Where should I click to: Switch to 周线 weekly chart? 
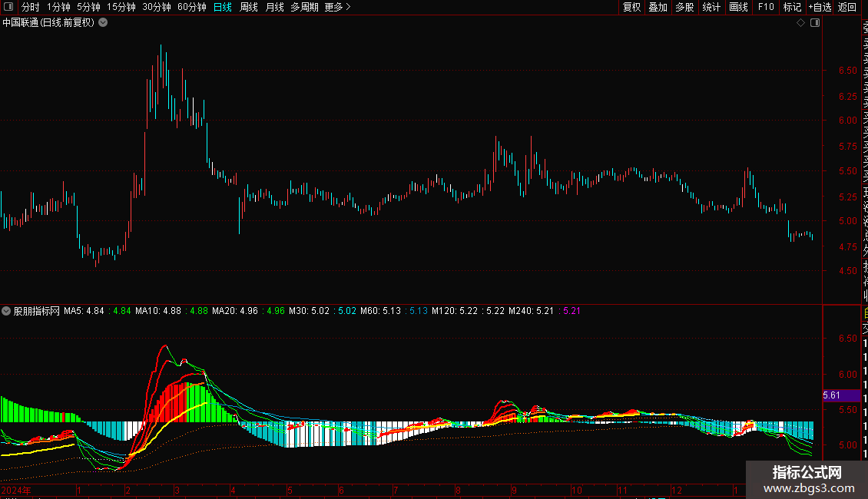[x=249, y=7]
